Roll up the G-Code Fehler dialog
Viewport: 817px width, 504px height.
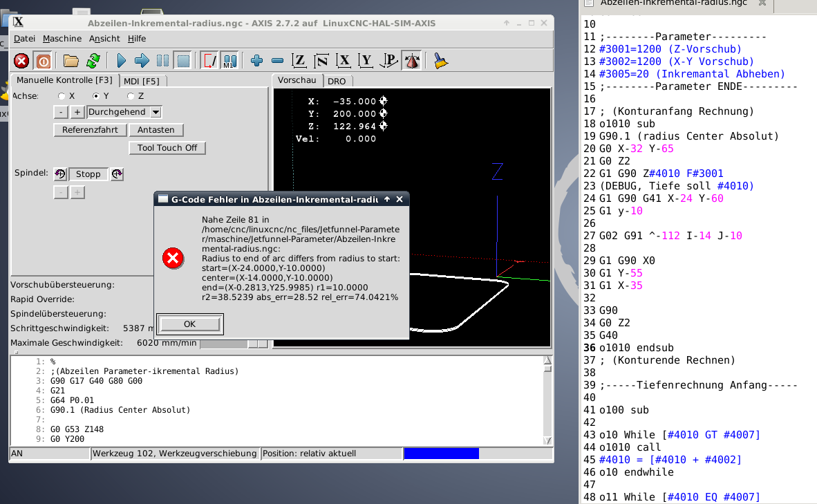pyautogui.click(x=387, y=199)
